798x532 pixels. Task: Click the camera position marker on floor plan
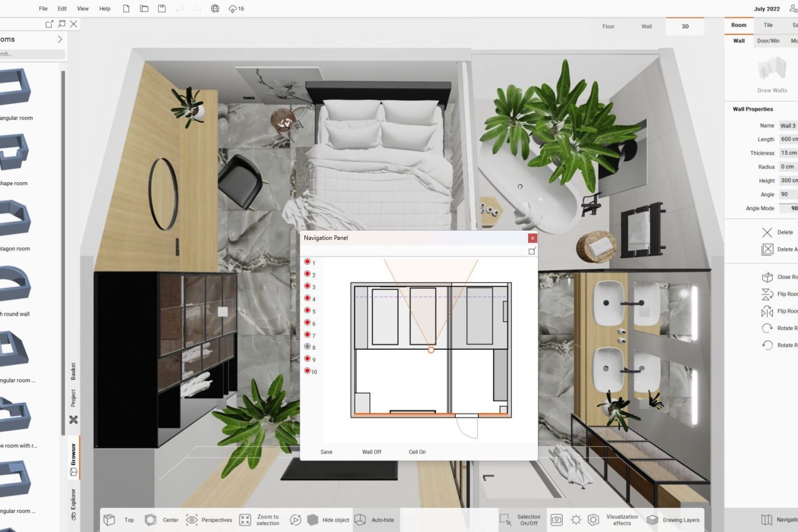click(x=431, y=350)
